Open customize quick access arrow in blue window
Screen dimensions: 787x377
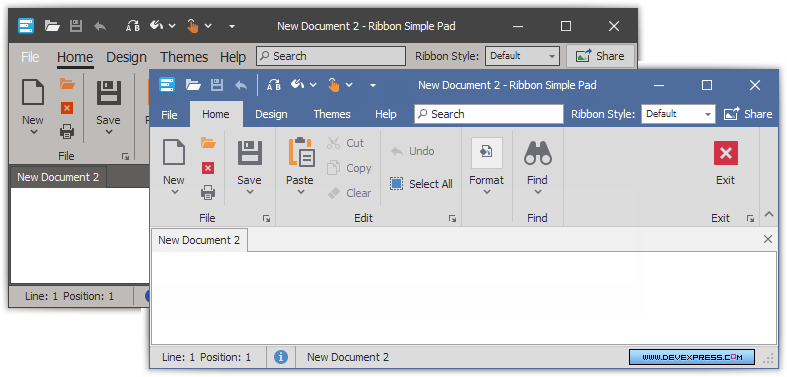(x=373, y=85)
